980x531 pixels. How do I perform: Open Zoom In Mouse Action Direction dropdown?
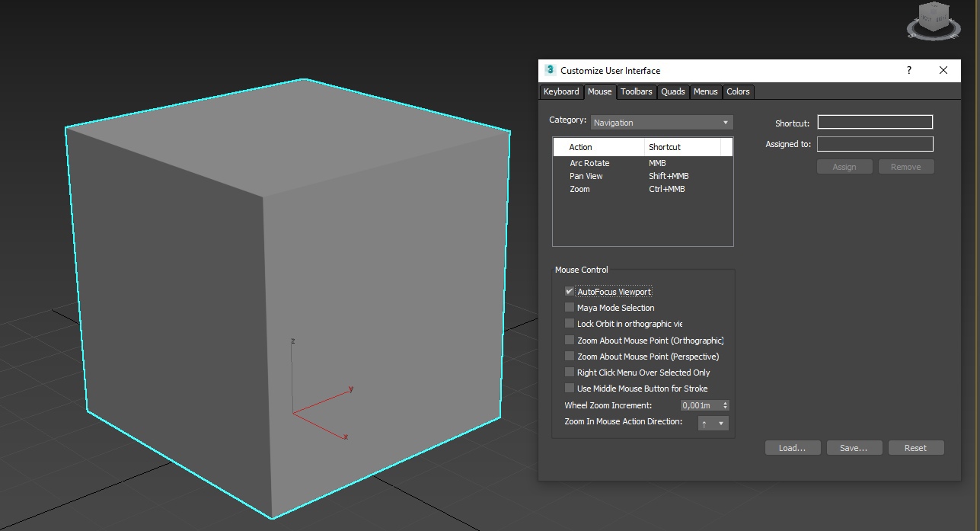[713, 423]
